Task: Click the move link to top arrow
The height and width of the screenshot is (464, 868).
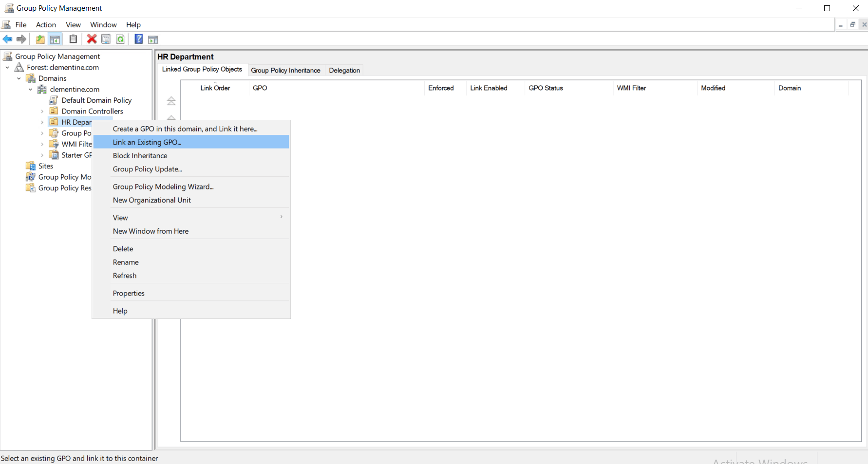Action: coord(171,101)
